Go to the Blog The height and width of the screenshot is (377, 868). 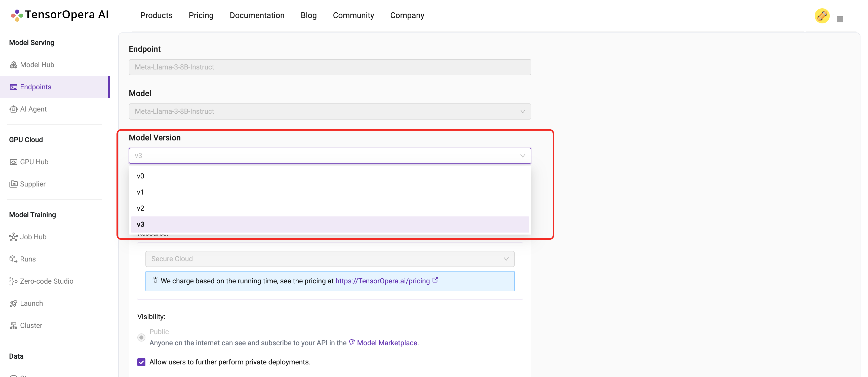pos(309,16)
